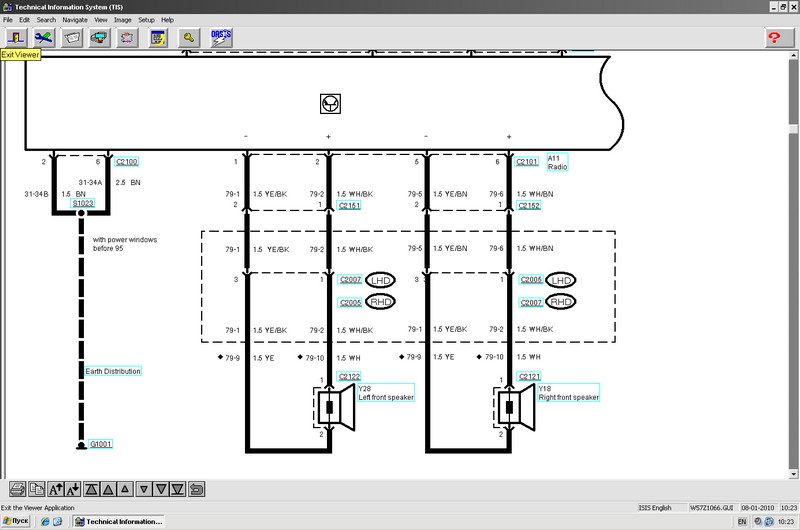Click the Start button on the taskbar
Viewport: 800px width, 530px height.
click(15, 522)
